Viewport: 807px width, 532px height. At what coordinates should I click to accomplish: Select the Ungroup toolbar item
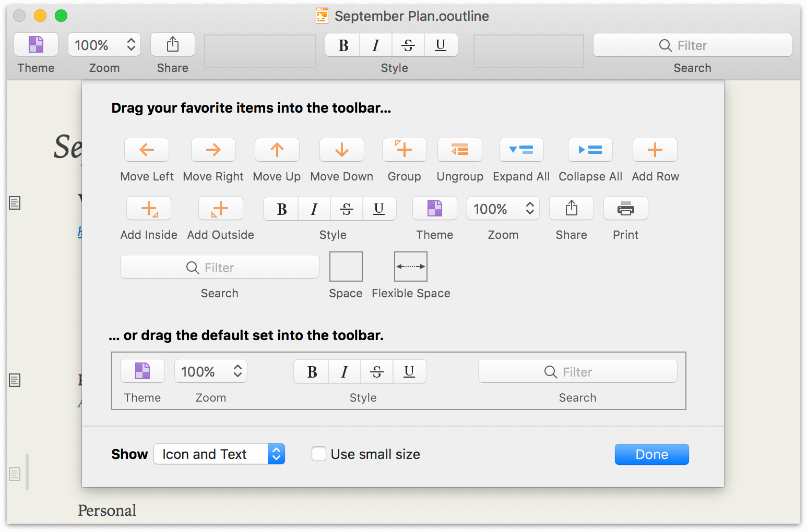[x=460, y=150]
